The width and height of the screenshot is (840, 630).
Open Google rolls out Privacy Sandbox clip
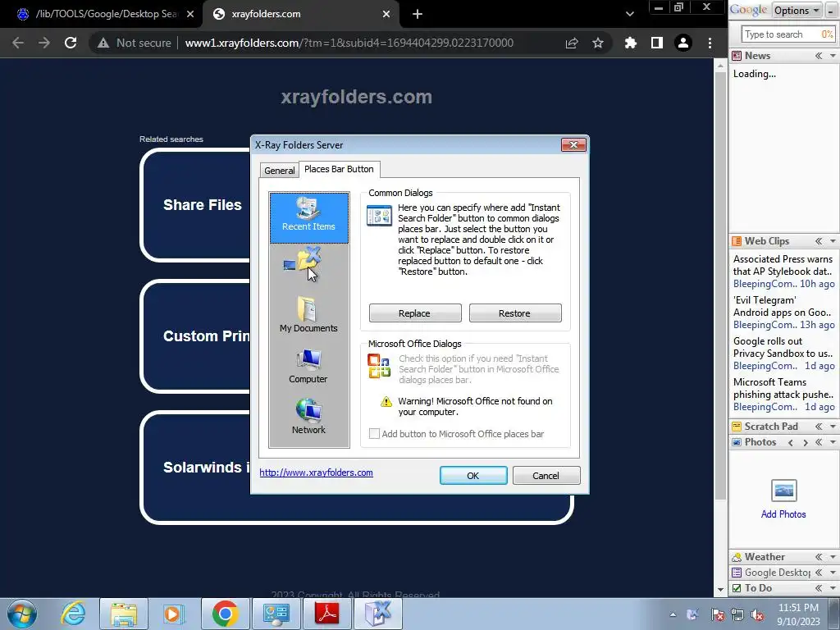click(783, 354)
